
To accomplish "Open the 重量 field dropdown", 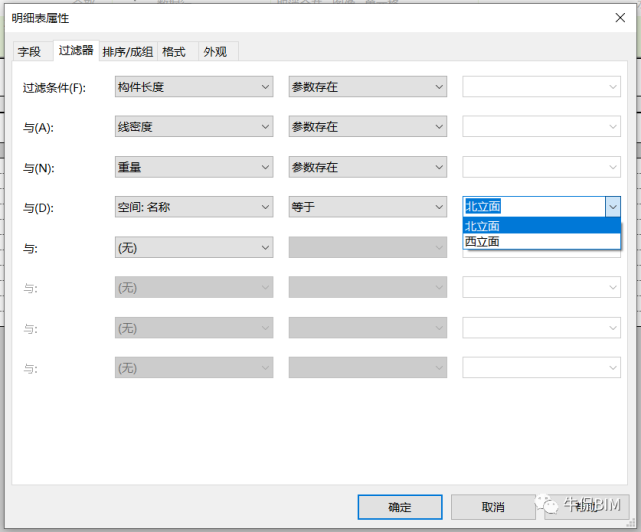I will point(194,167).
